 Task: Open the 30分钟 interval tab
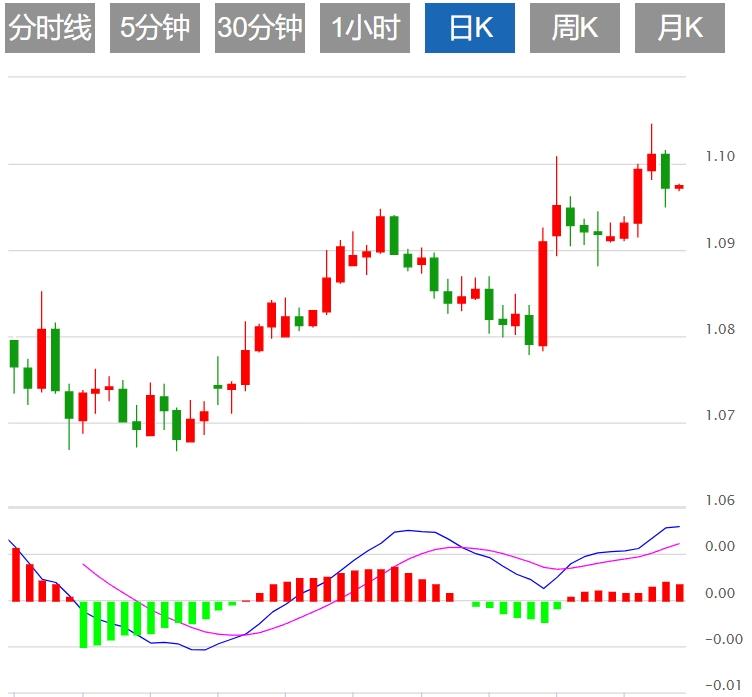(259, 28)
